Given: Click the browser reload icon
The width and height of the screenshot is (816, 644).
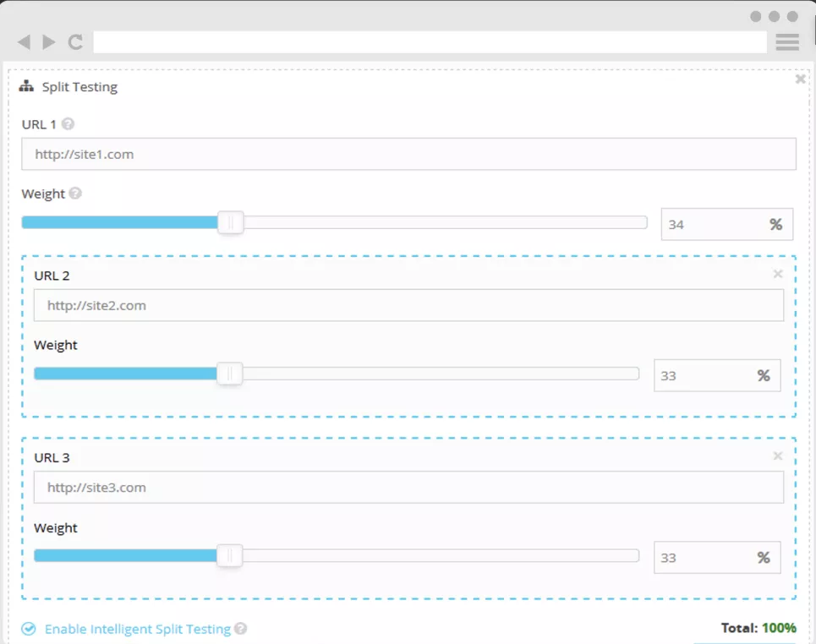Looking at the screenshot, I should 75,42.
